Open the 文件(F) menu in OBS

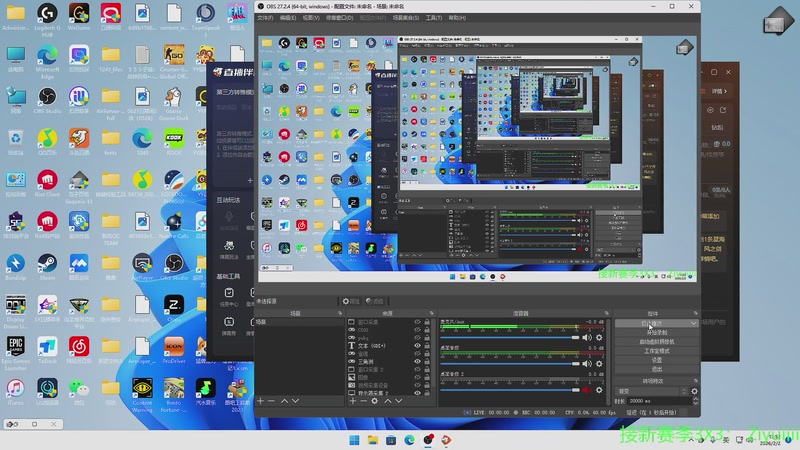tap(265, 18)
